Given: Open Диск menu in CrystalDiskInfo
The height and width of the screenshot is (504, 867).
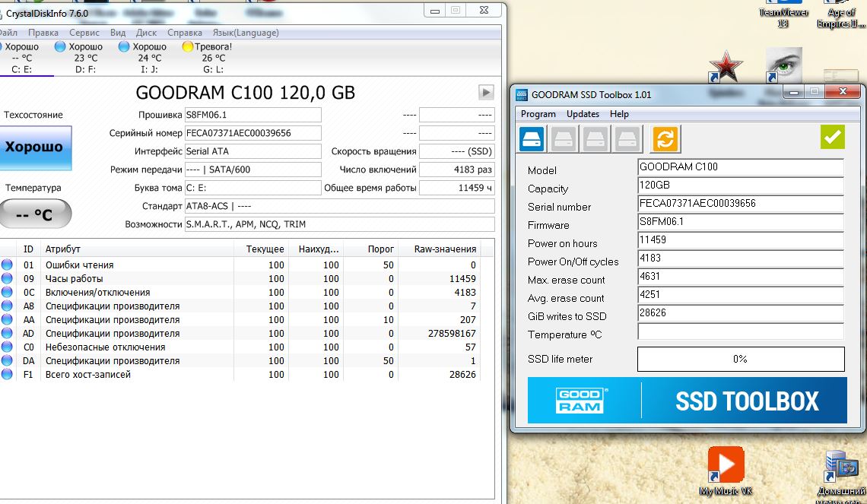Looking at the screenshot, I should tap(147, 33).
